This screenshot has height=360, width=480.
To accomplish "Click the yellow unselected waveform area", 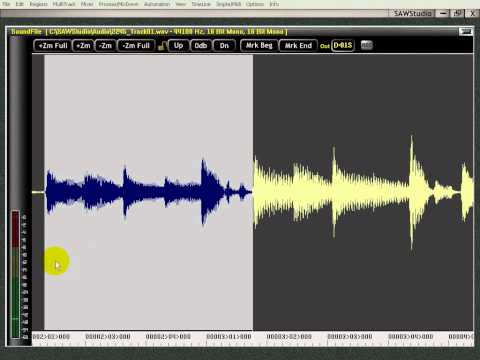I will pyautogui.click(x=363, y=193).
